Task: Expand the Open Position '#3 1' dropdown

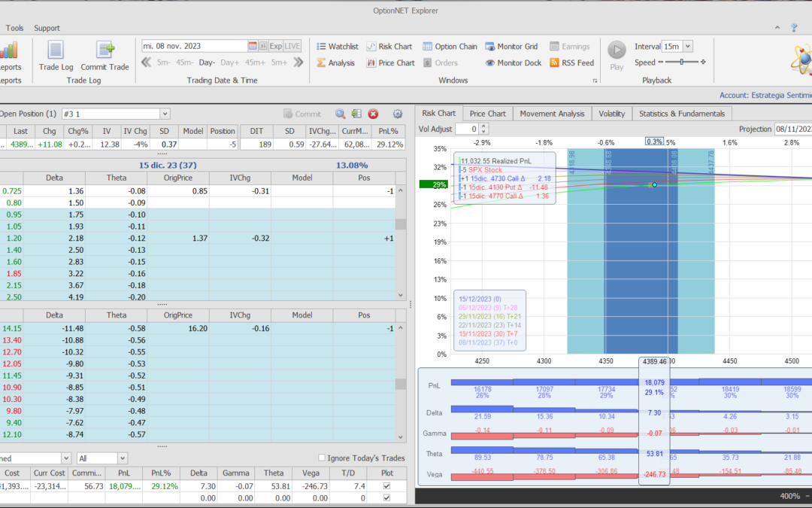Action: coord(165,114)
